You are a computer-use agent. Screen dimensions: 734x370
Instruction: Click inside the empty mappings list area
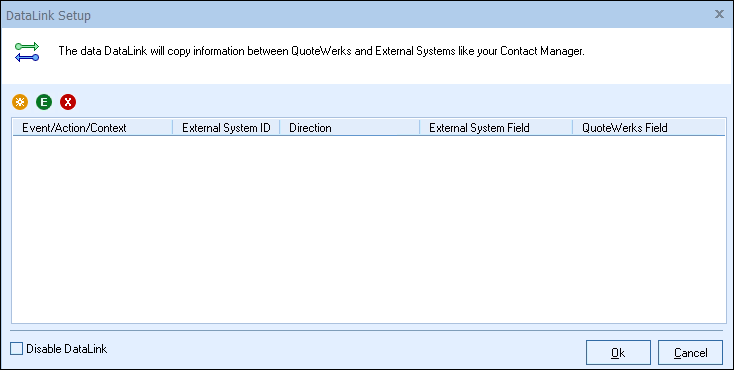click(368, 229)
